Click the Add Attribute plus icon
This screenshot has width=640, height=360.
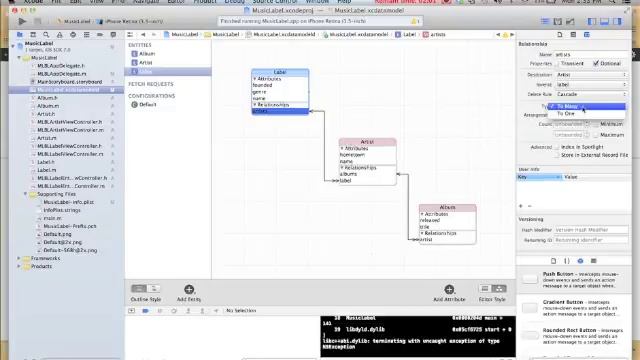click(x=449, y=289)
